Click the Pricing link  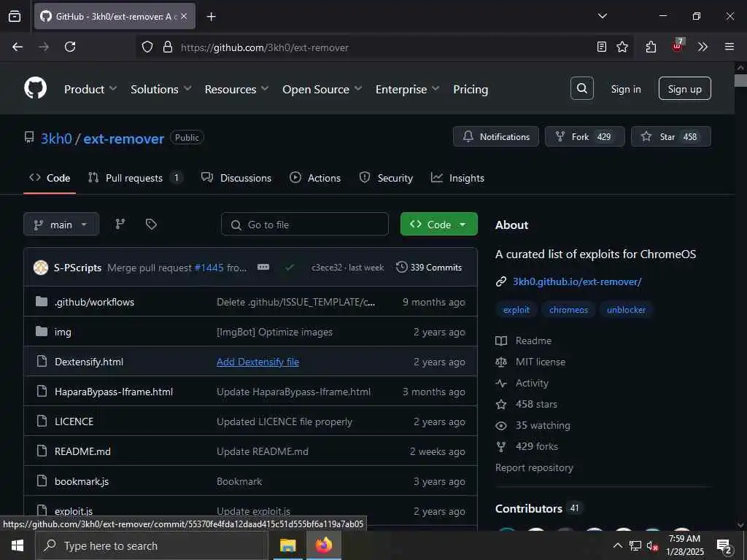point(471,89)
